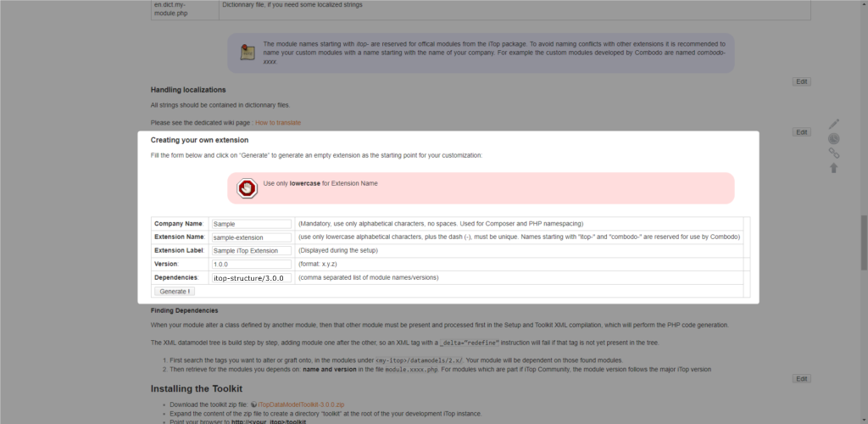Click 'Mandatory, use only alphabetical characters' hint
Viewport: 868px width, 424px height.
441,224
